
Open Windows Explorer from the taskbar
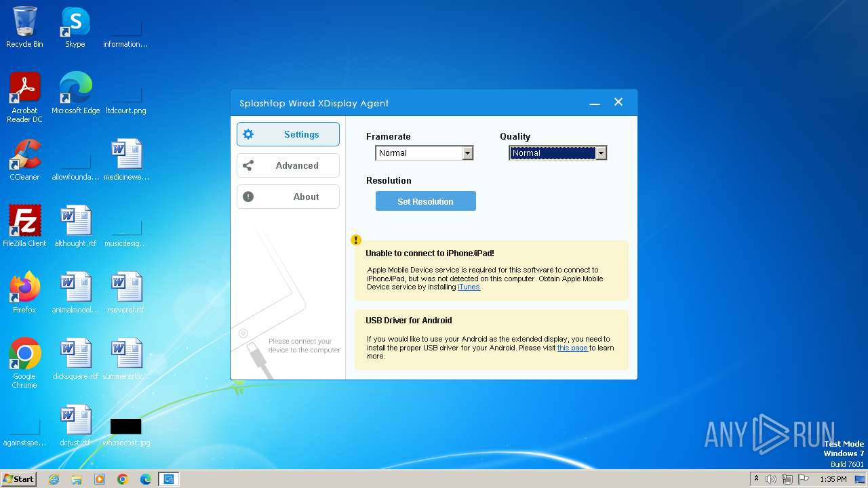(x=77, y=479)
